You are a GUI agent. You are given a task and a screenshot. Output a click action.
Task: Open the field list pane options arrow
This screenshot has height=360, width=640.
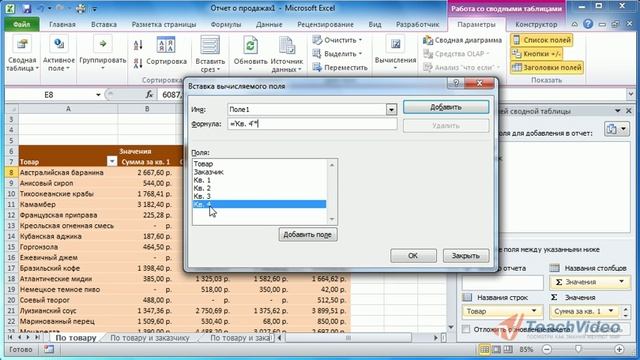tap(618, 111)
